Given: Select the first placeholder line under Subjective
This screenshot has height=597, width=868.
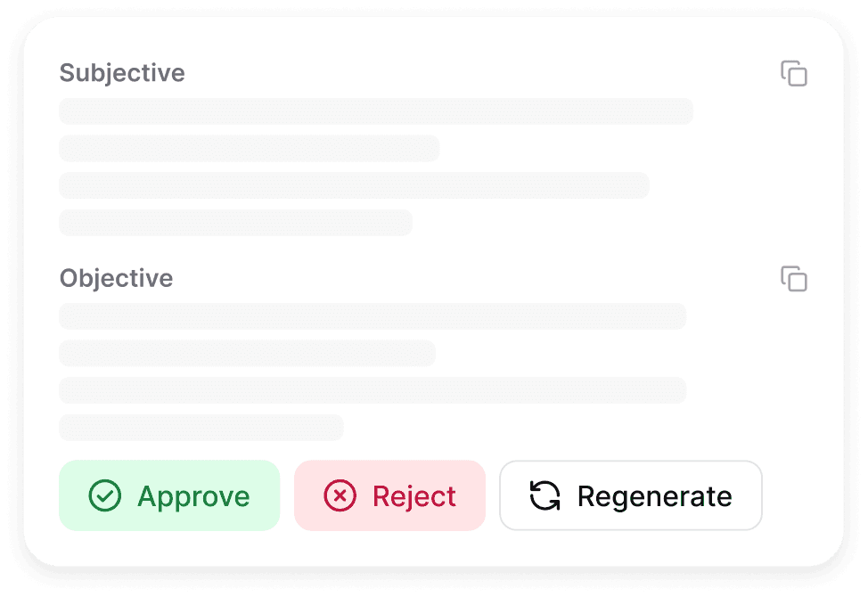Looking at the screenshot, I should (374, 111).
